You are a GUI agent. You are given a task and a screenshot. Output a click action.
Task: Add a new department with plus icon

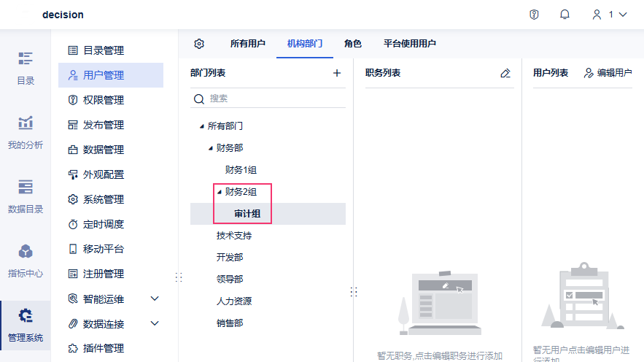coord(337,73)
